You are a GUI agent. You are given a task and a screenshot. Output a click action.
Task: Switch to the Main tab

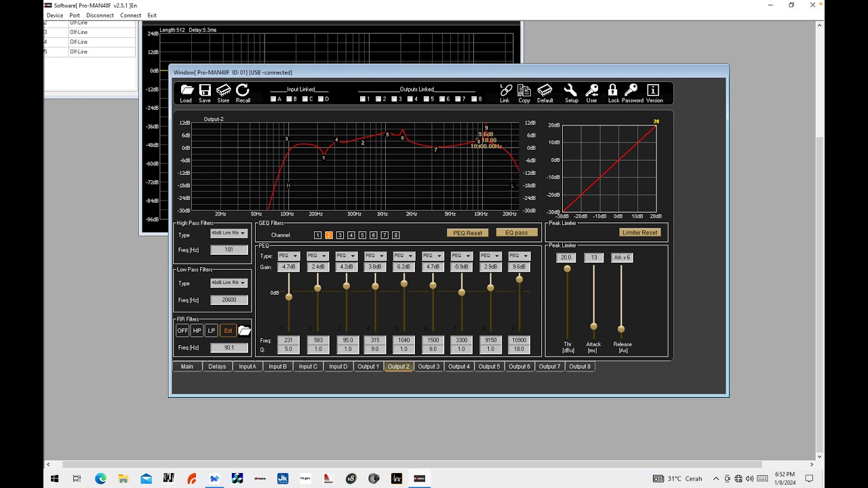(187, 367)
